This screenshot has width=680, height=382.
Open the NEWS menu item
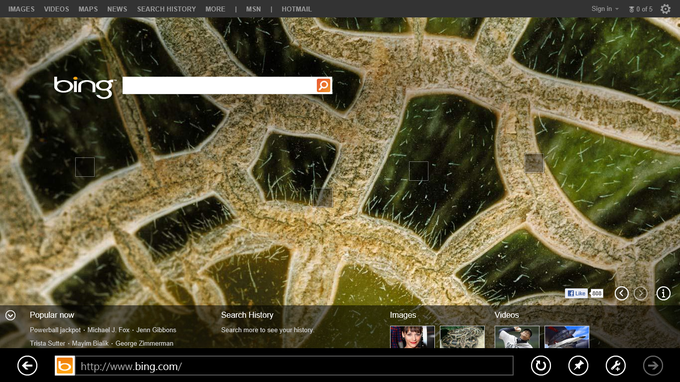[x=117, y=9]
